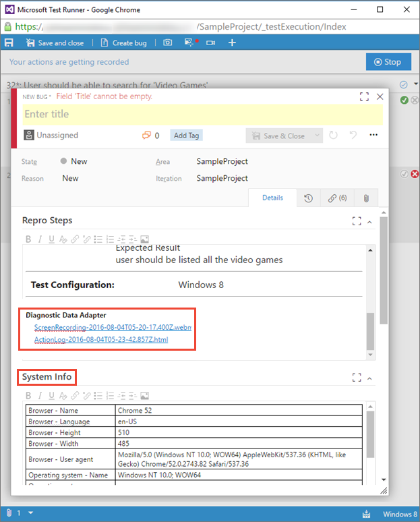420x522 pixels.
Task: Click the undo changes icon
Action: pos(353,135)
